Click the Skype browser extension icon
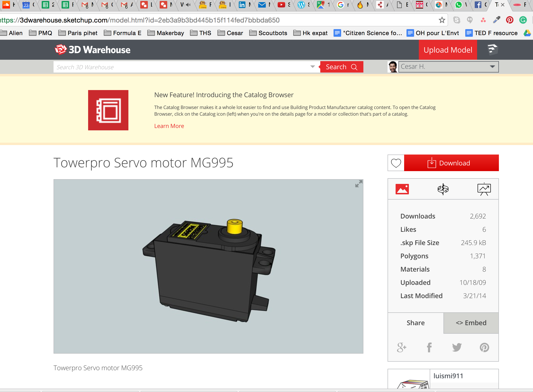 pos(456,20)
